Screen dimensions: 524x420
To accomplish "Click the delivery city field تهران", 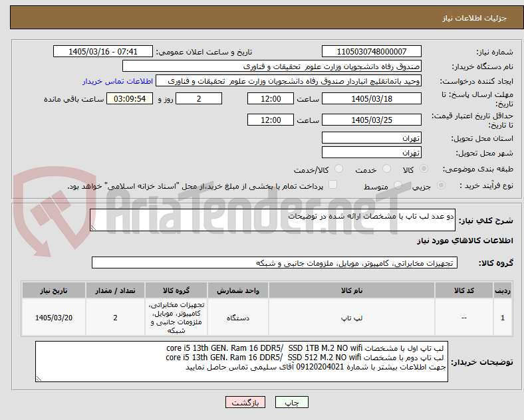I will [371, 152].
